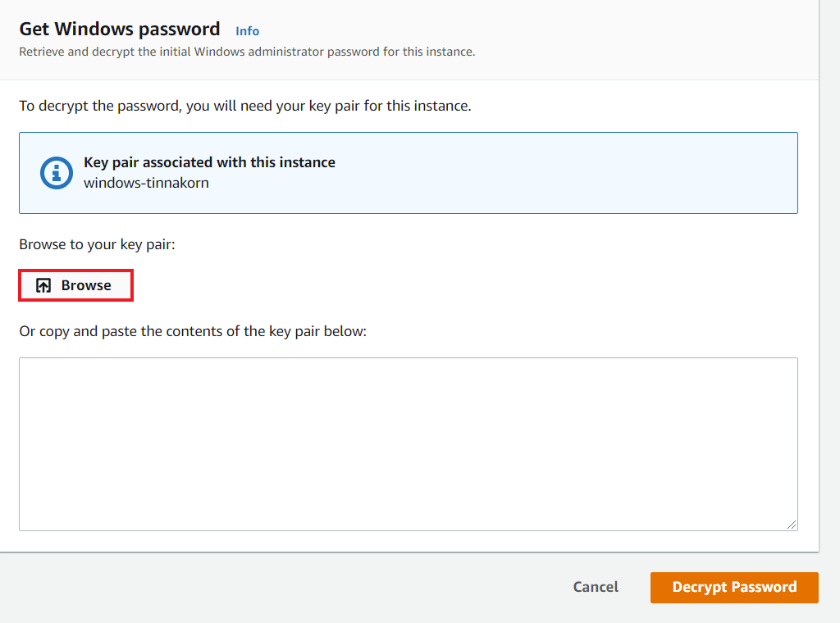Click the 'Get Windows password' heading
Image resolution: width=840 pixels, height=623 pixels.
coord(120,30)
